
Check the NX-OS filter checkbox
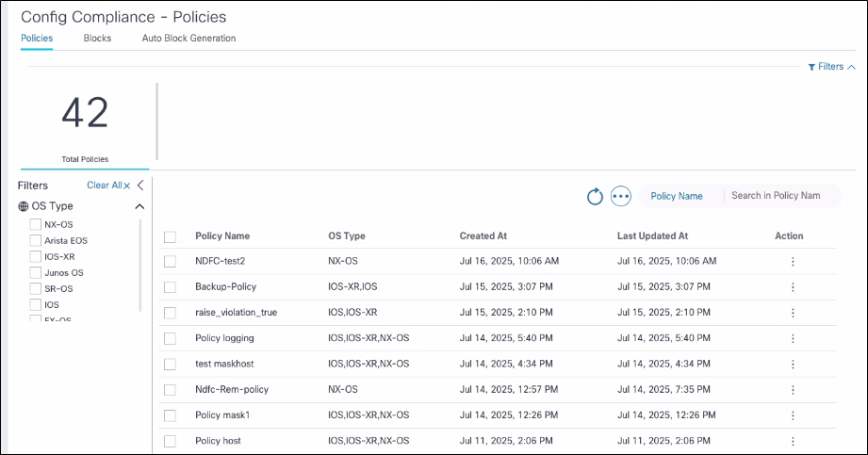[36, 224]
